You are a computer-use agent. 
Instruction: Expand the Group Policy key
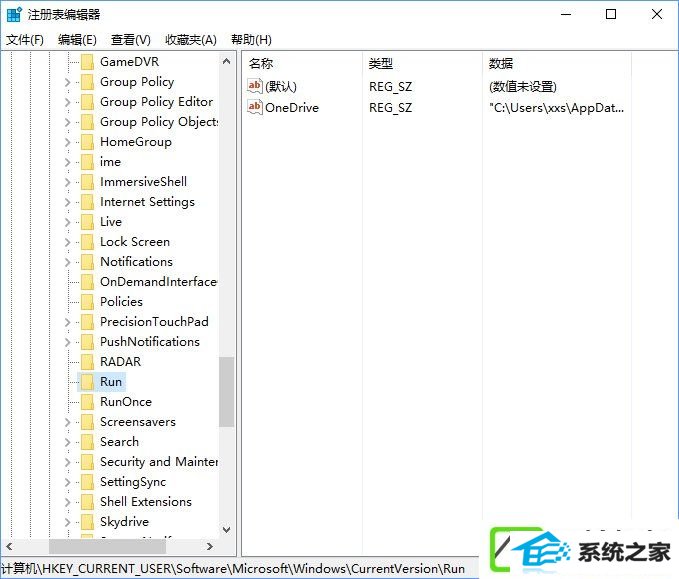(67, 82)
